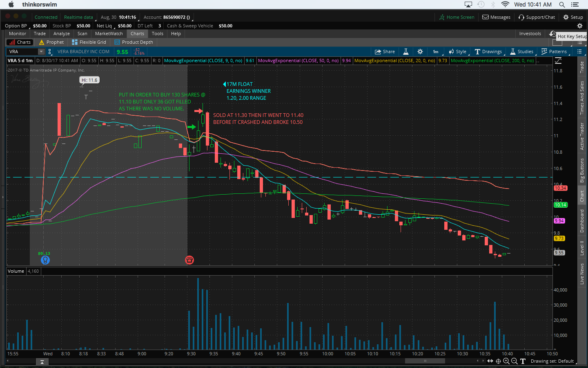Go to the Monitor tab
This screenshot has height=368, width=588.
tap(18, 34)
